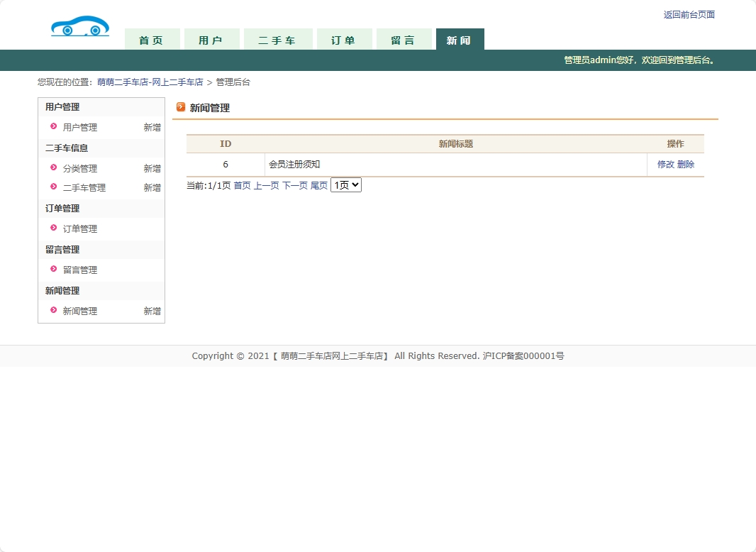Click the bullet icon next to 二手车管理
This screenshot has height=552, width=756.
(53, 187)
